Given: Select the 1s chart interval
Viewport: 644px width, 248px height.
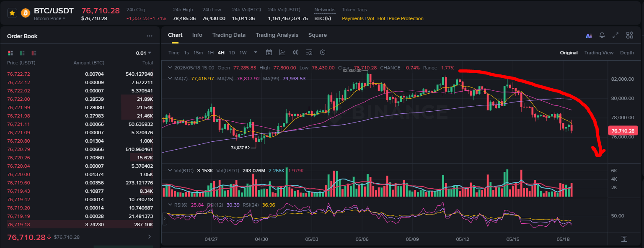Looking at the screenshot, I should click(186, 53).
